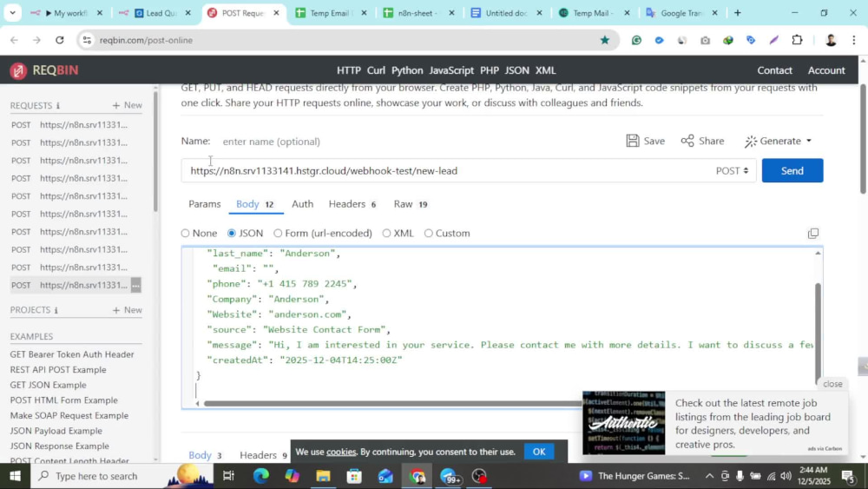The width and height of the screenshot is (868, 489).
Task: Click the Projects info icon
Action: pos(56,310)
